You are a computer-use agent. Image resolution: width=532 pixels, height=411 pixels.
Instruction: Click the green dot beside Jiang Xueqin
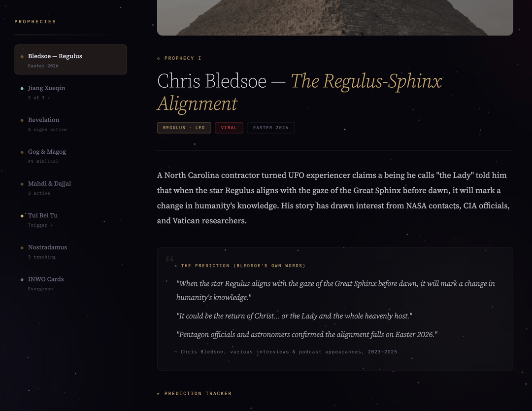(22, 89)
